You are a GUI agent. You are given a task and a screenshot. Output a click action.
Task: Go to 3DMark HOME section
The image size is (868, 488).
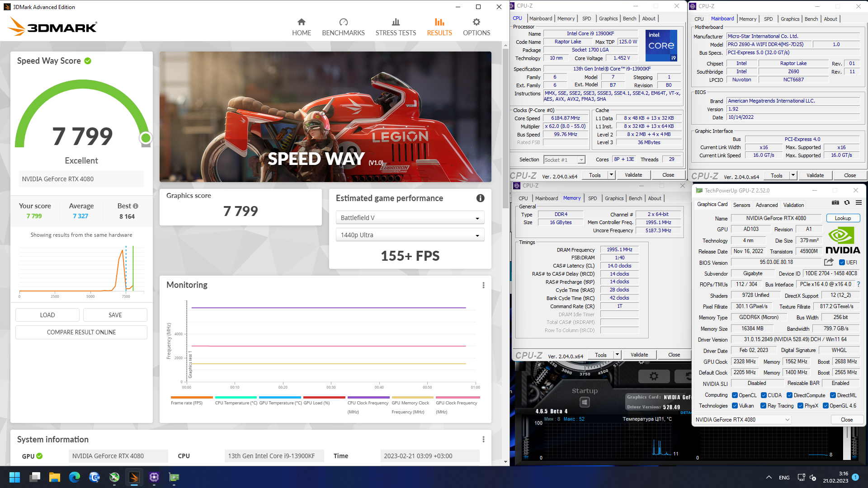301,27
